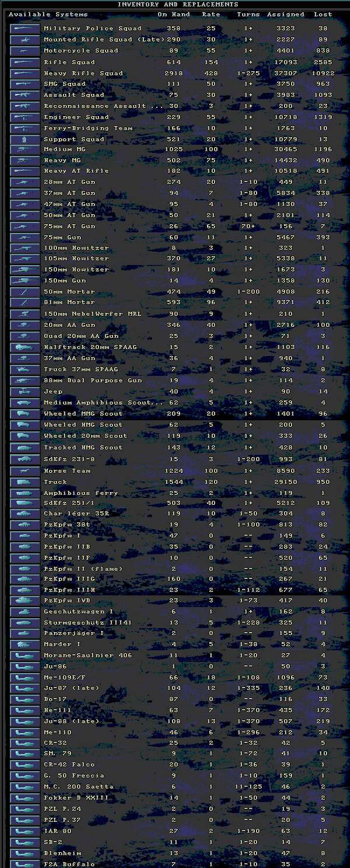350x868 pixels.
Task: Click the Available Systems column header
Action: point(48,14)
